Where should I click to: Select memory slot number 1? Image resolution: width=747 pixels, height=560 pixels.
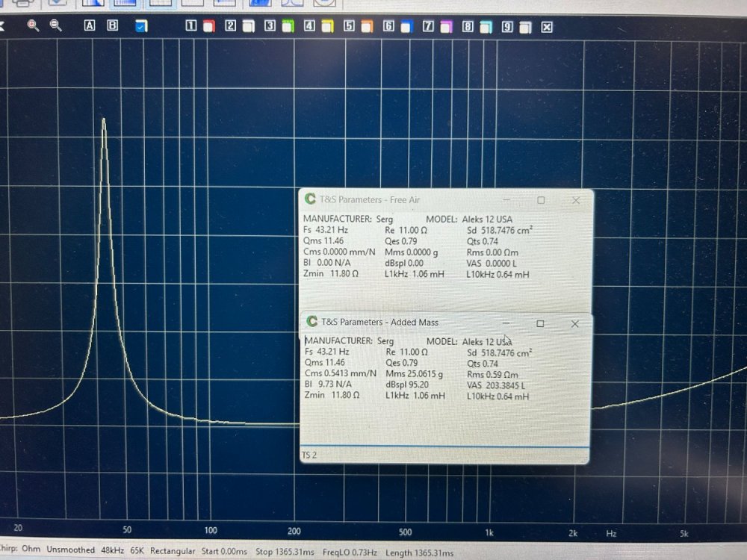pos(191,26)
